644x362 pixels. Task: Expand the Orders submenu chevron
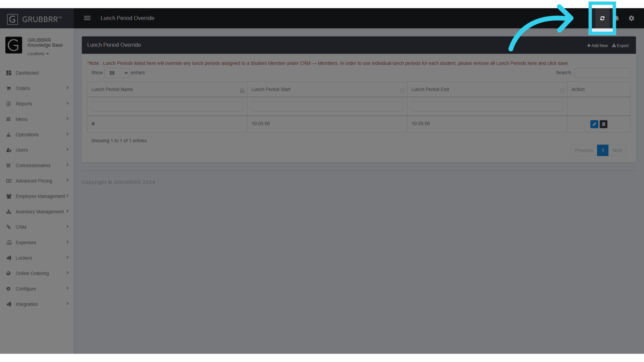pyautogui.click(x=67, y=88)
